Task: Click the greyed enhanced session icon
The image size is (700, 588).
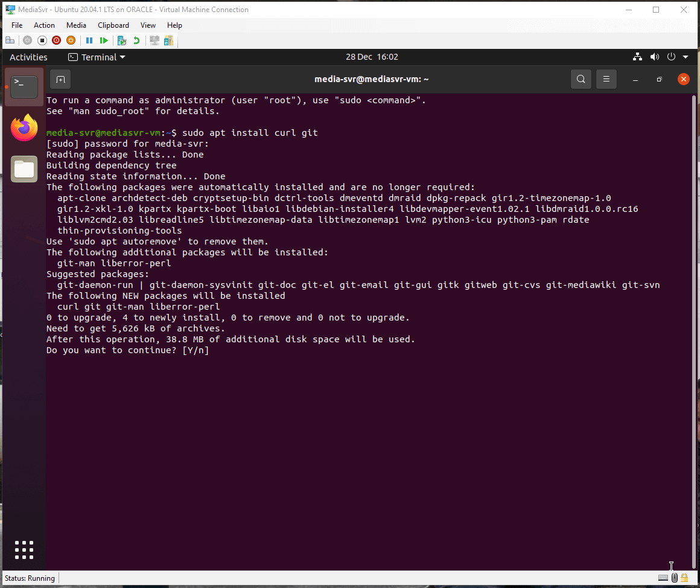Action: click(154, 40)
